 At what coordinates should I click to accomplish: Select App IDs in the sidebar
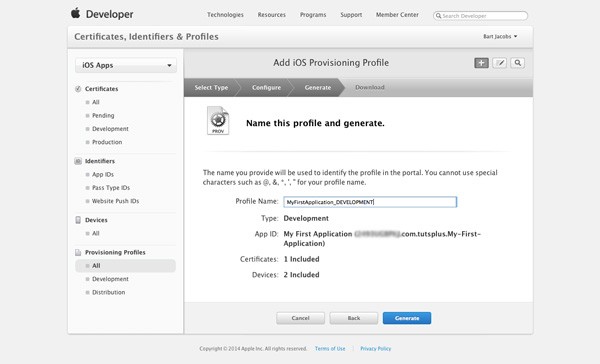(x=103, y=175)
